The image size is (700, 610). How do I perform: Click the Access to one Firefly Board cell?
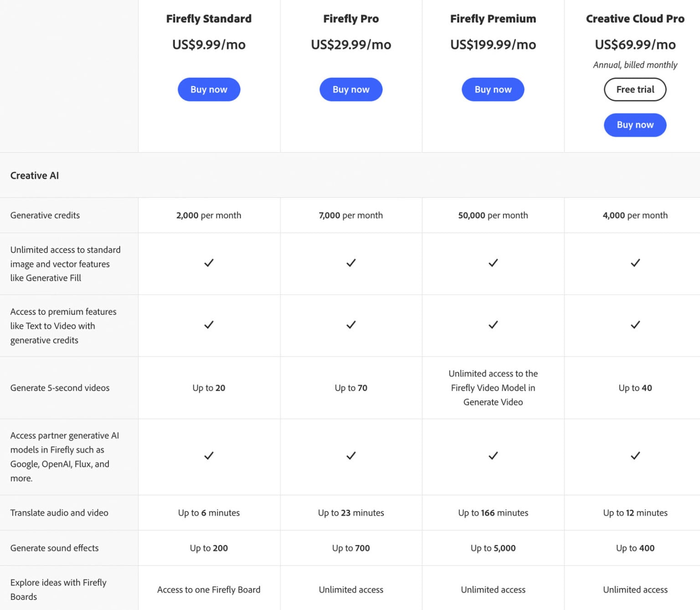[x=209, y=589]
